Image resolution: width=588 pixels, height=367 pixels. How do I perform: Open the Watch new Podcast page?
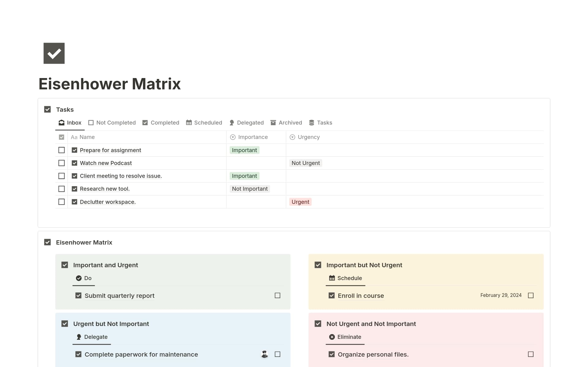[x=106, y=163]
